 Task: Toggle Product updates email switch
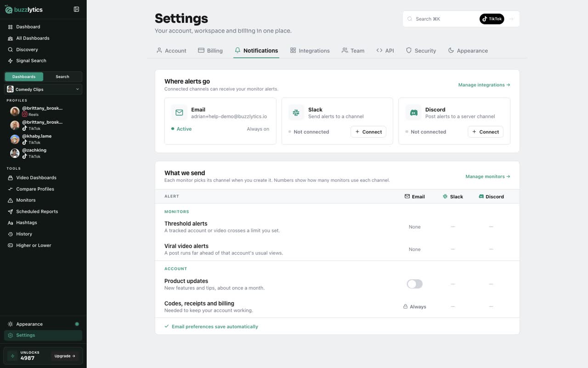[414, 284]
